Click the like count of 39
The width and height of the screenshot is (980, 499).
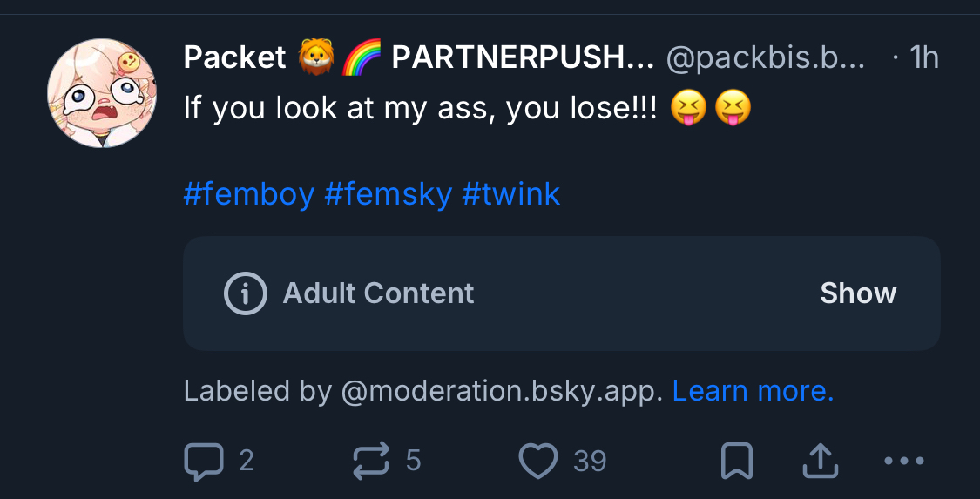590,462
